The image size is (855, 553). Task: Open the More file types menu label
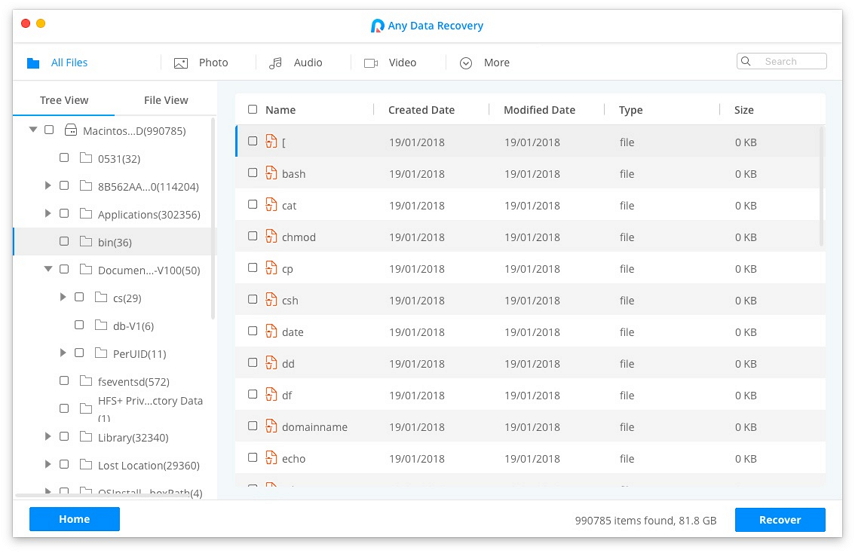tap(497, 63)
